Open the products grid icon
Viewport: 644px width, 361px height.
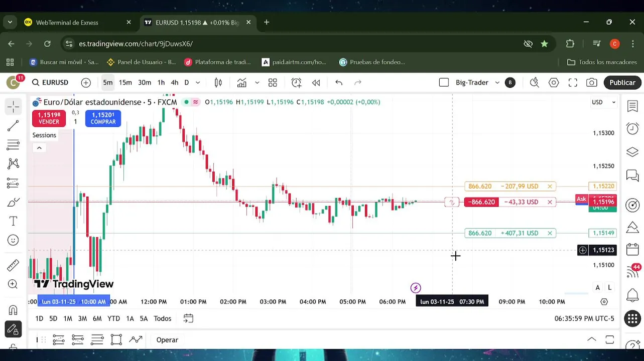point(632,318)
